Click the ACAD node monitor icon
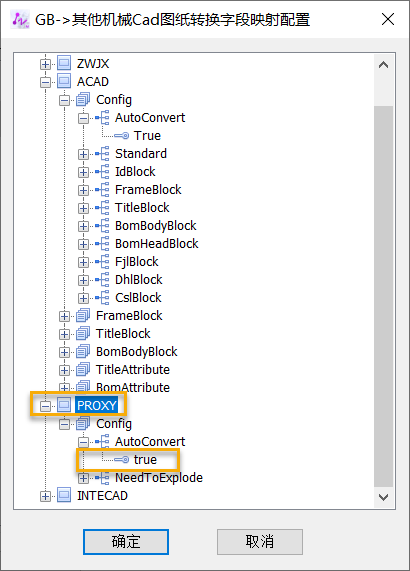This screenshot has width=410, height=571. pyautogui.click(x=64, y=81)
